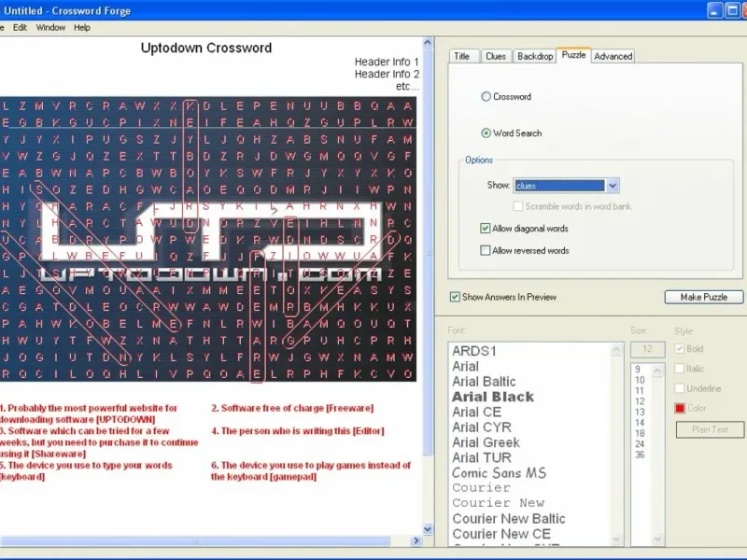Select Arial CE font
This screenshot has height=560, width=747.
pos(476,412)
